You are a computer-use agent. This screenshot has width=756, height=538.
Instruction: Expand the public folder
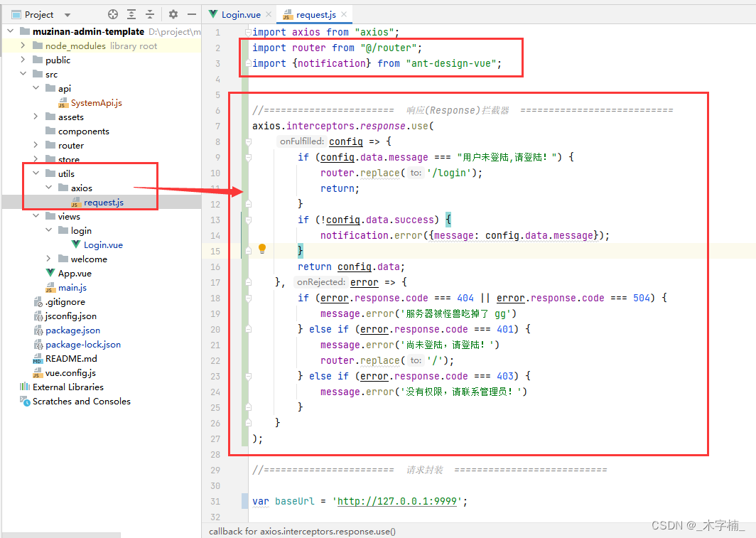tap(23, 59)
